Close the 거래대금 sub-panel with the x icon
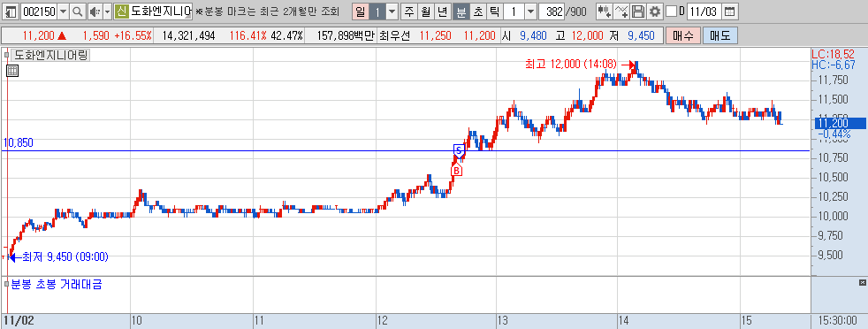 tap(862, 283)
